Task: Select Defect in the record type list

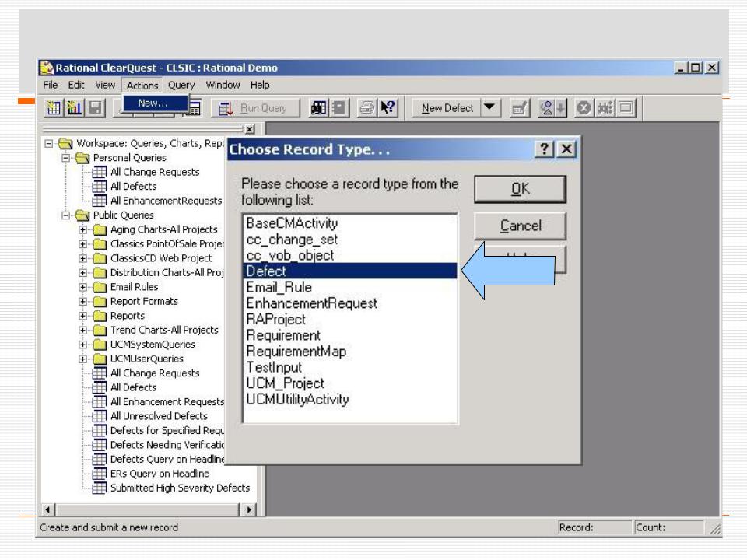Action: pyautogui.click(x=350, y=271)
